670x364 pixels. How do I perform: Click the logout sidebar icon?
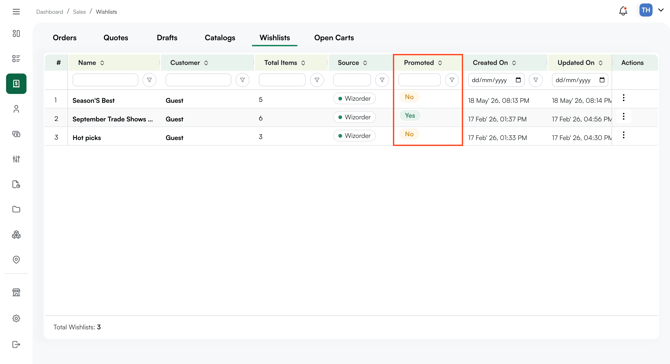point(16,344)
